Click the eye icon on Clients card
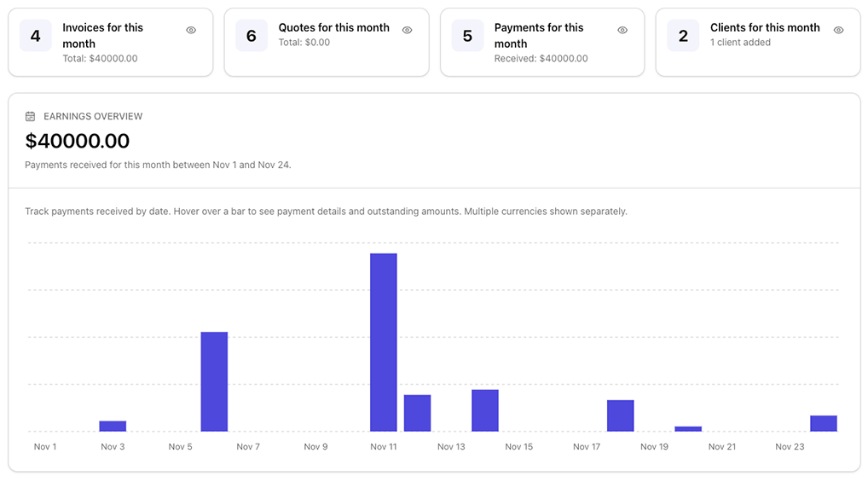The width and height of the screenshot is (868, 482). coord(838,30)
